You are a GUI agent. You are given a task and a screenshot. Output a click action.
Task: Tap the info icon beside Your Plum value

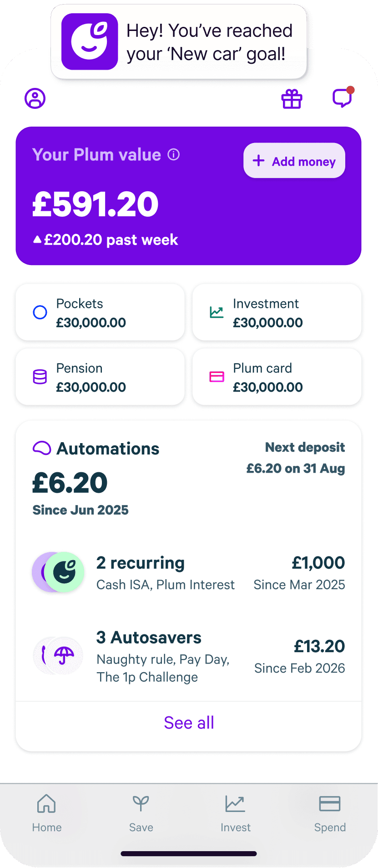(x=173, y=154)
